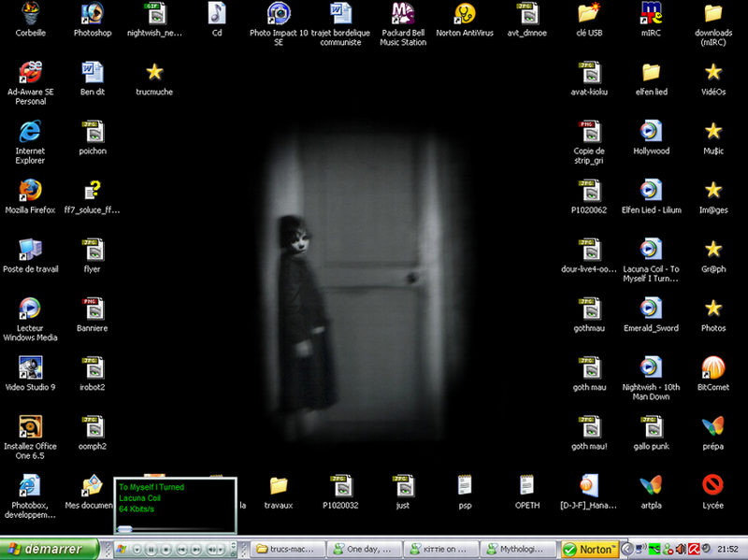Click the Norton taskbar button
This screenshot has height=560, width=748.
[x=591, y=549]
